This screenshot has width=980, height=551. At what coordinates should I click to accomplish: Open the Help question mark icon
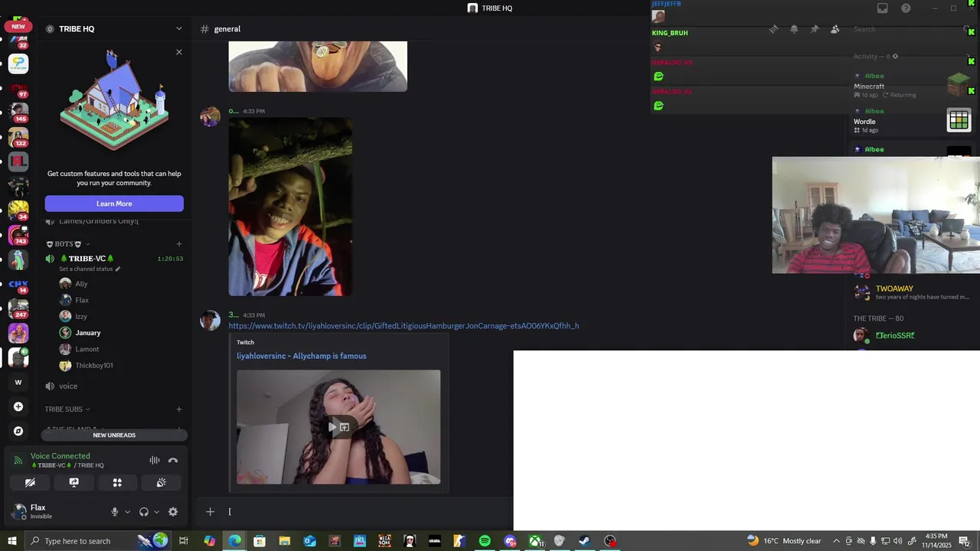click(906, 8)
